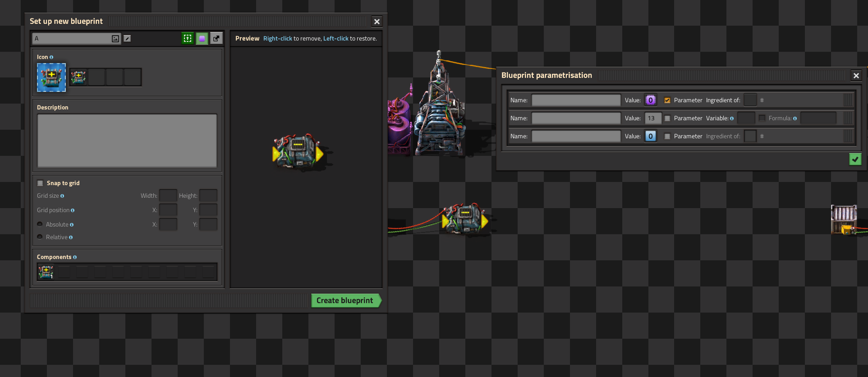Viewport: 868px width, 377px height.
Task: Select the fourth empty blueprint icon slot
Action: pyautogui.click(x=133, y=77)
